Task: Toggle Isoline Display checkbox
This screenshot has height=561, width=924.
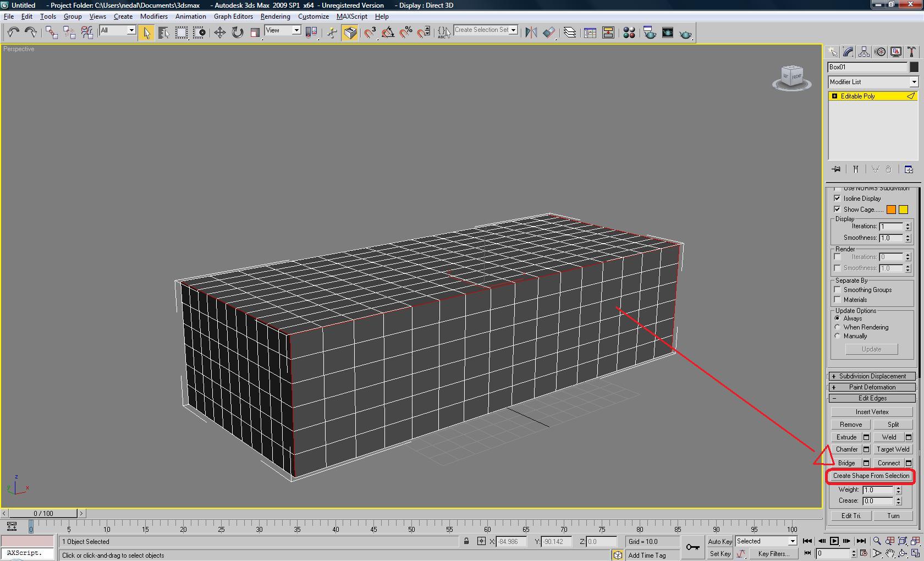Action: click(837, 198)
